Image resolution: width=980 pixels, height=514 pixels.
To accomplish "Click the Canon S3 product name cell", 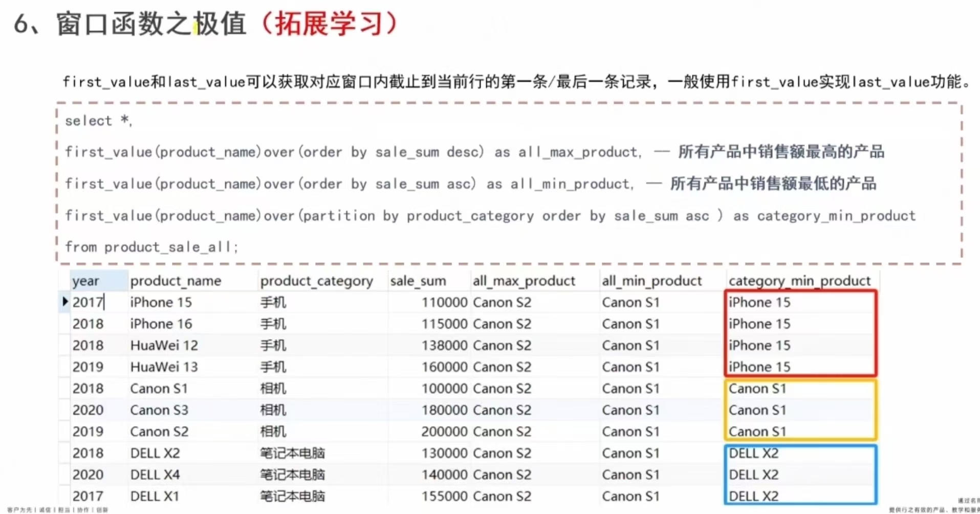I will tap(159, 410).
